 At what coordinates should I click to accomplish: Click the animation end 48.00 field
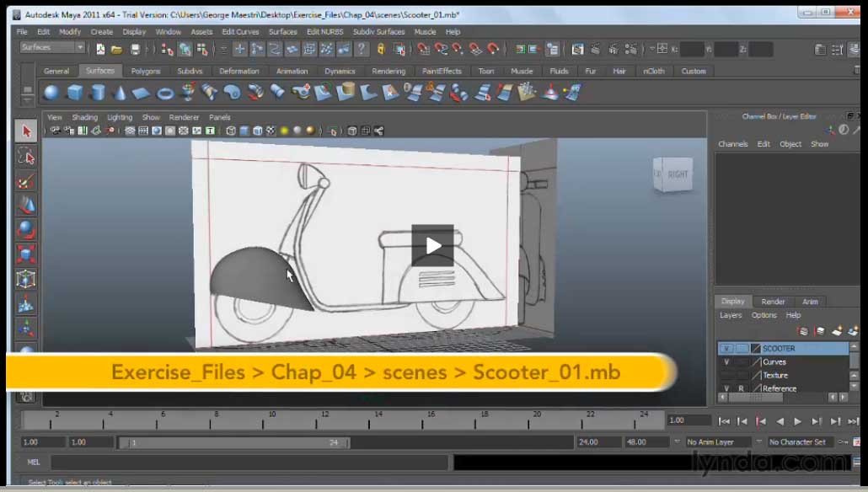coord(646,442)
